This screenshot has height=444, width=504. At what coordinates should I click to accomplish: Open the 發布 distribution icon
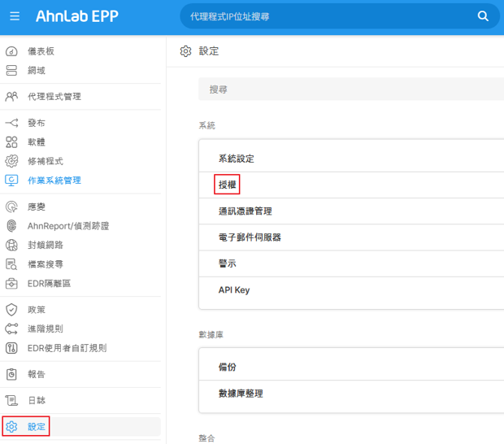tap(11, 123)
